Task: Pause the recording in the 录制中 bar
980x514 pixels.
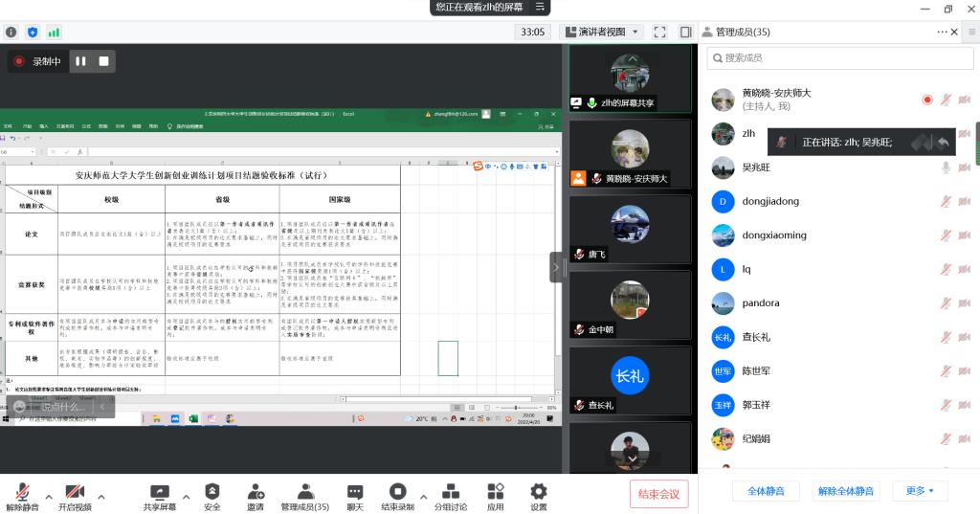Action: click(x=81, y=61)
